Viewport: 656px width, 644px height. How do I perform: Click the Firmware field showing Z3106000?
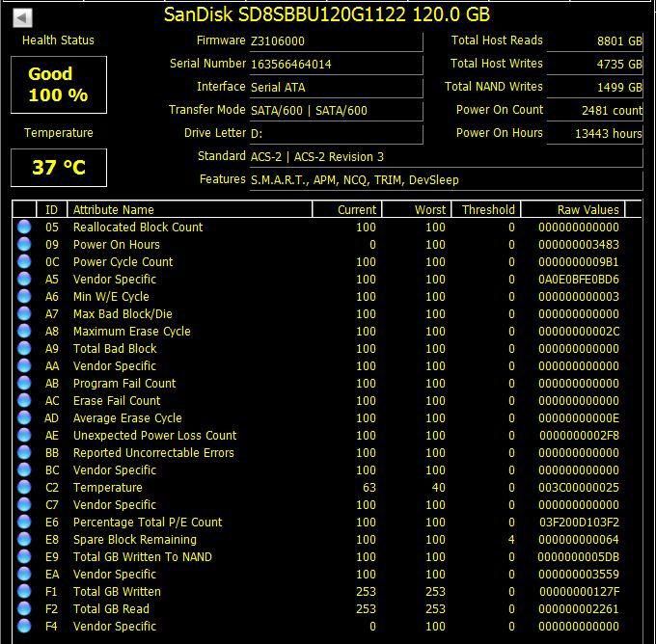coord(337,41)
